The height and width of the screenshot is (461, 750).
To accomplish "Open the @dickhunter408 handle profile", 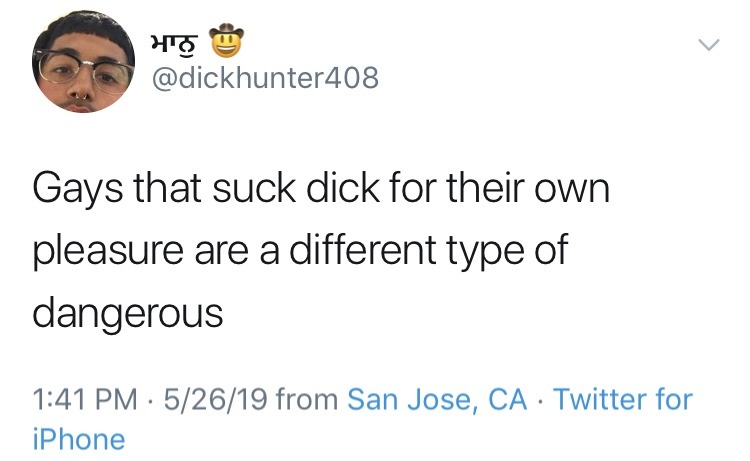I will click(265, 78).
